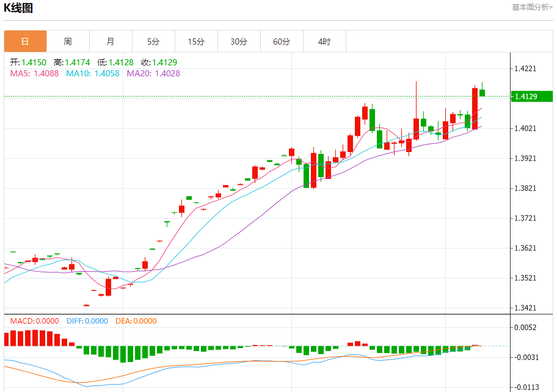Click the 1.4221 price axis label
Screen dimensions: 557x392
(525, 68)
